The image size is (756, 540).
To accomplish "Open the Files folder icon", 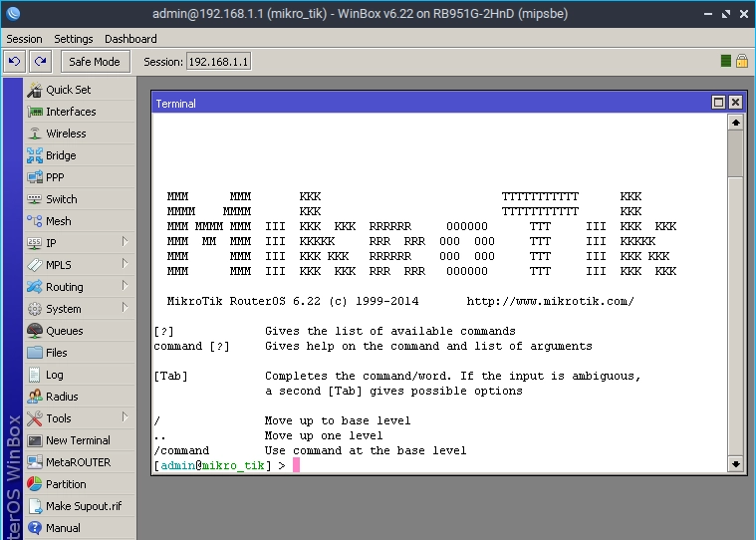I will 35,353.
